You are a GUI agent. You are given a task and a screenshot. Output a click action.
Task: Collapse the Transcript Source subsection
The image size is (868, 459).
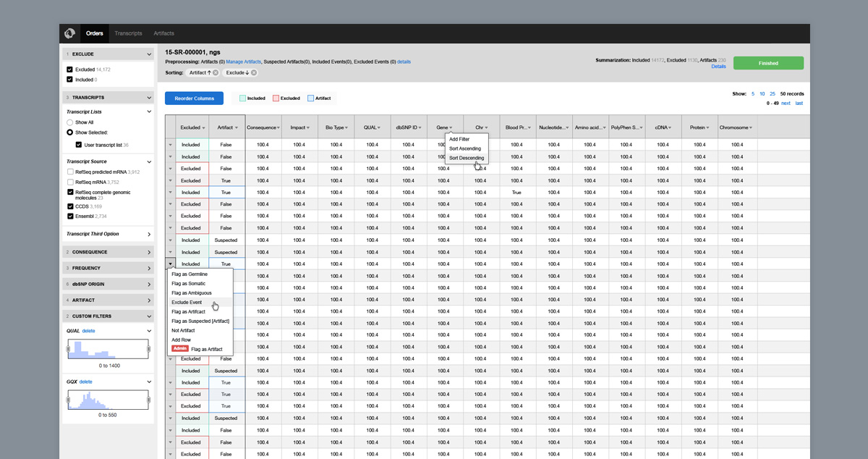point(149,161)
